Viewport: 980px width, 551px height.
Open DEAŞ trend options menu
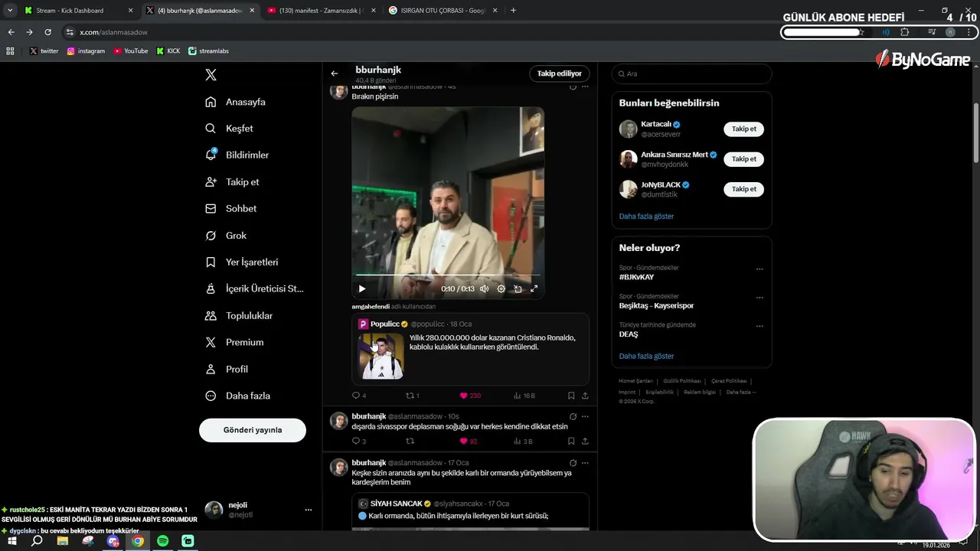click(x=759, y=326)
